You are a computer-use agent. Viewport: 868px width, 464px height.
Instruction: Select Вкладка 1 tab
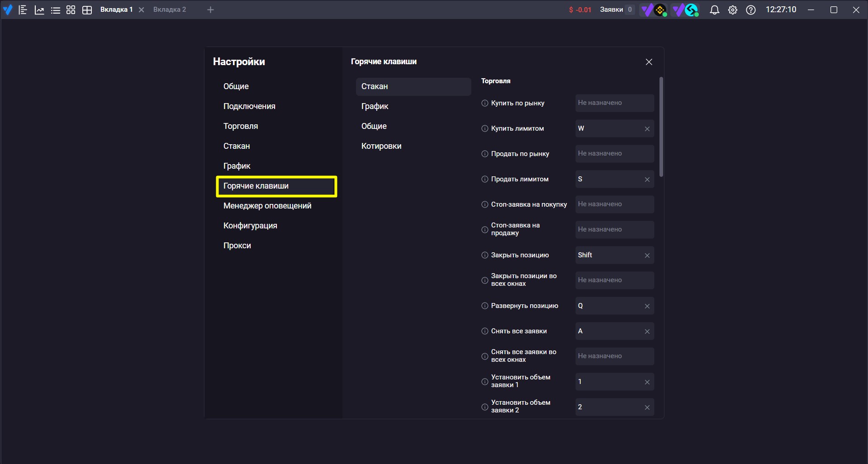coord(116,9)
